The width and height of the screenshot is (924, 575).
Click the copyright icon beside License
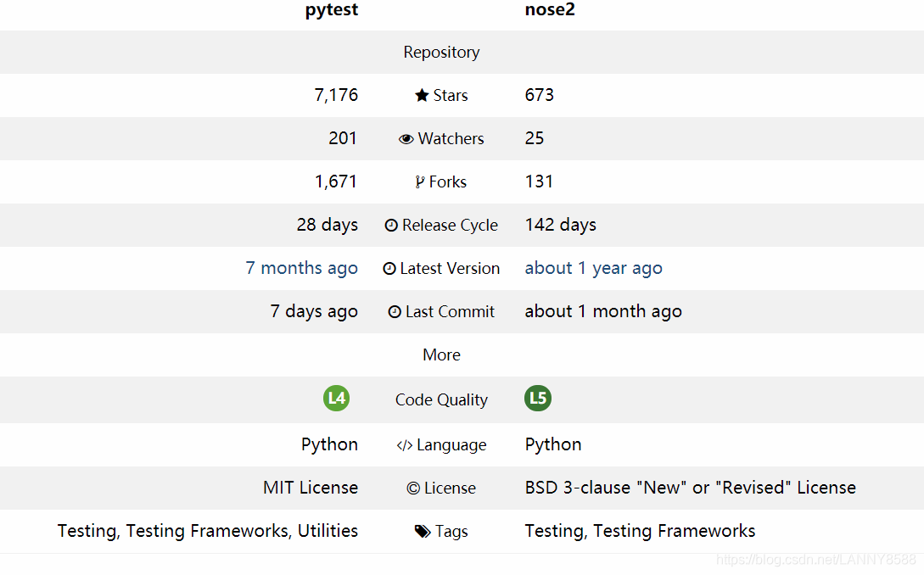tap(413, 488)
